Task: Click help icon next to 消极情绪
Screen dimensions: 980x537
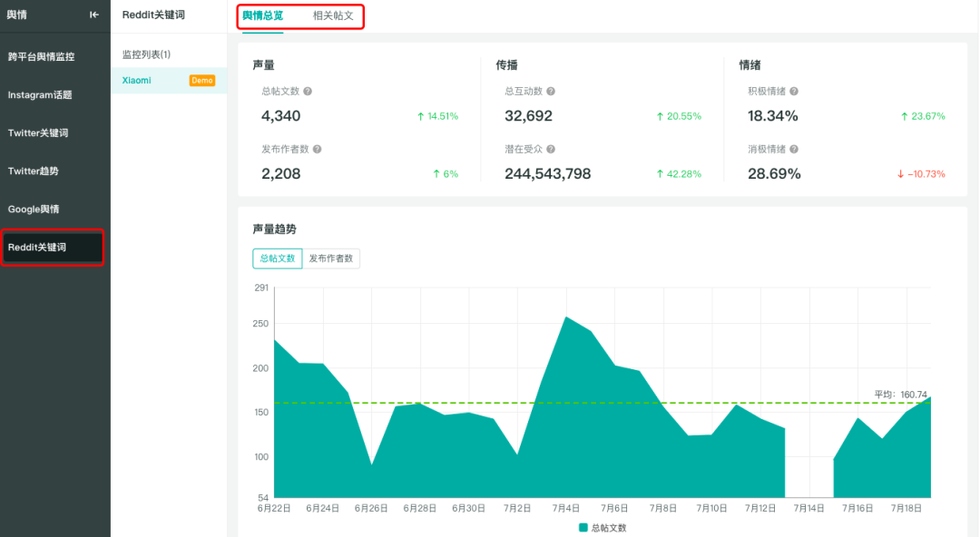Action: coord(794,150)
